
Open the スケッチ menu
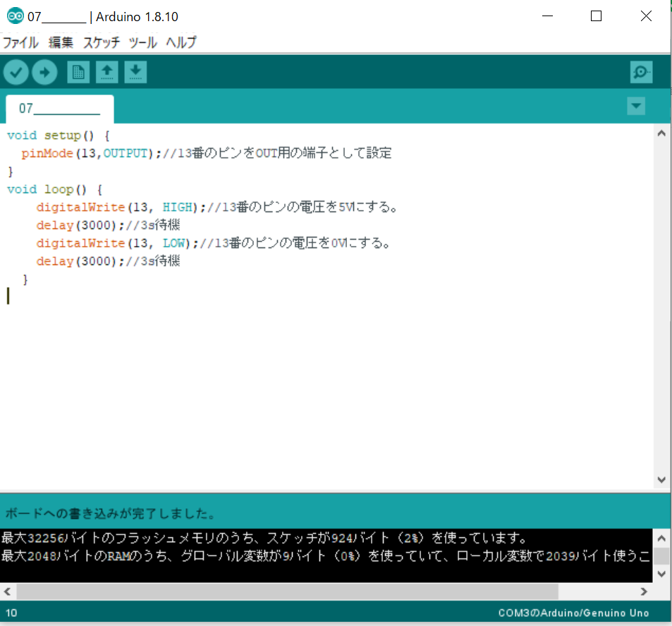(x=102, y=42)
